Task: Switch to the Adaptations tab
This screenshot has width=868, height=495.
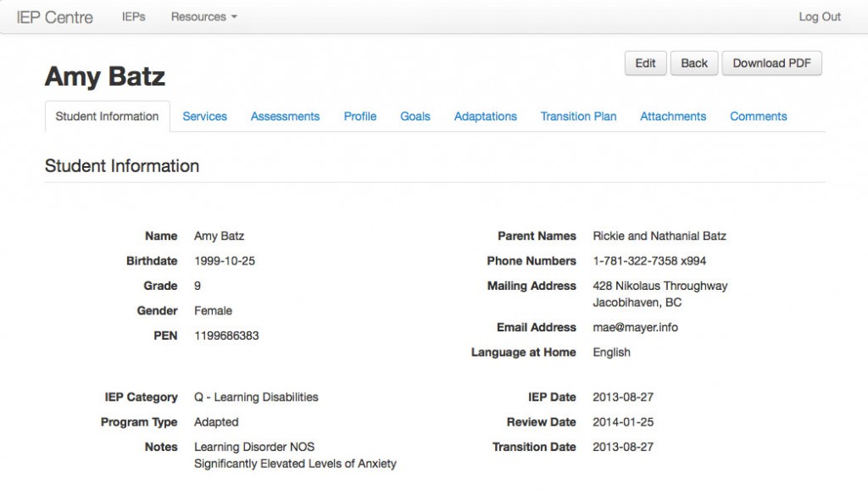Action: coord(485,117)
